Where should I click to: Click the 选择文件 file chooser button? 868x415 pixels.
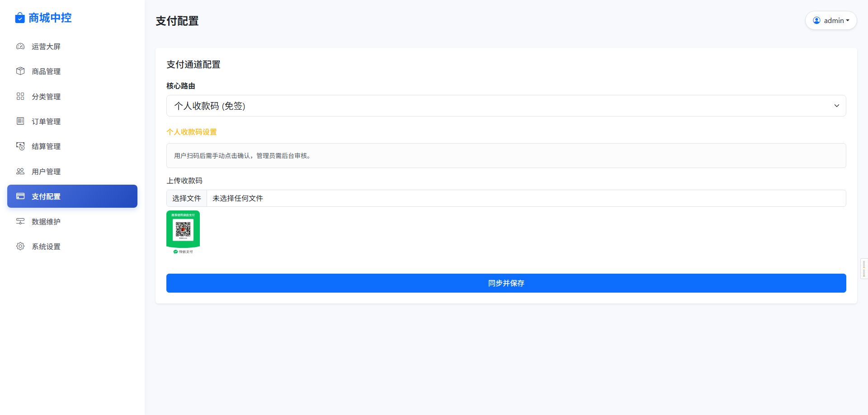coord(187,198)
